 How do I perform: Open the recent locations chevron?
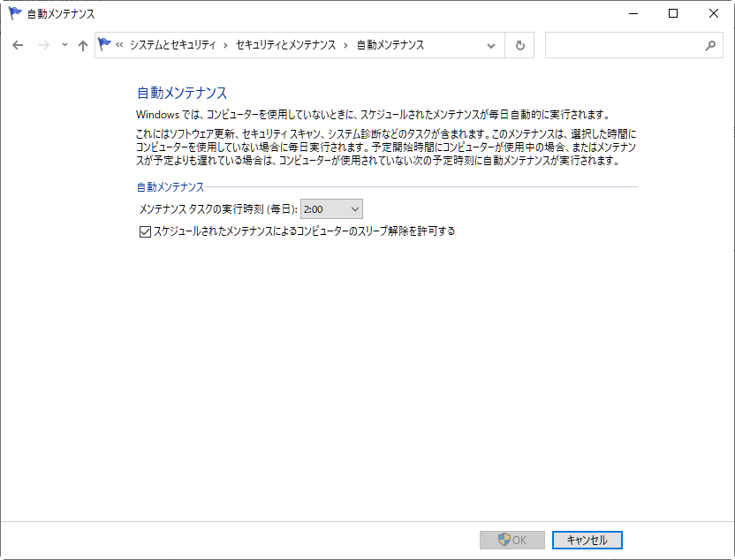(x=64, y=45)
